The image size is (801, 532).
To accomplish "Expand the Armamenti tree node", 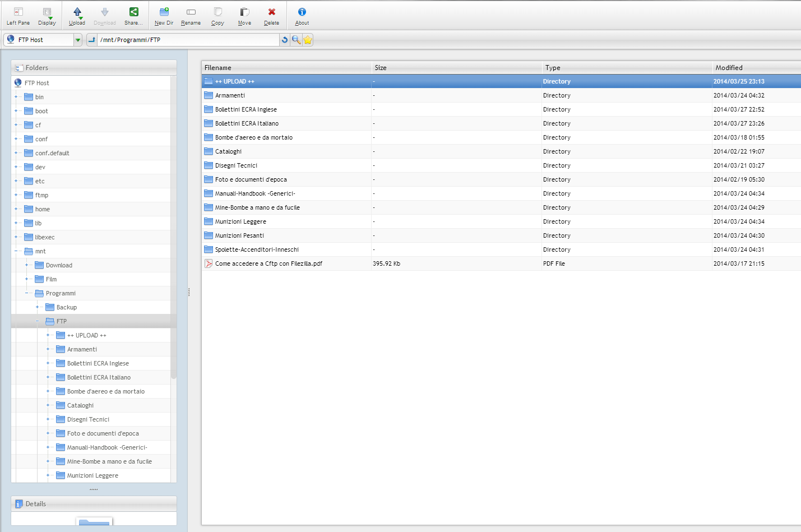I will point(48,349).
